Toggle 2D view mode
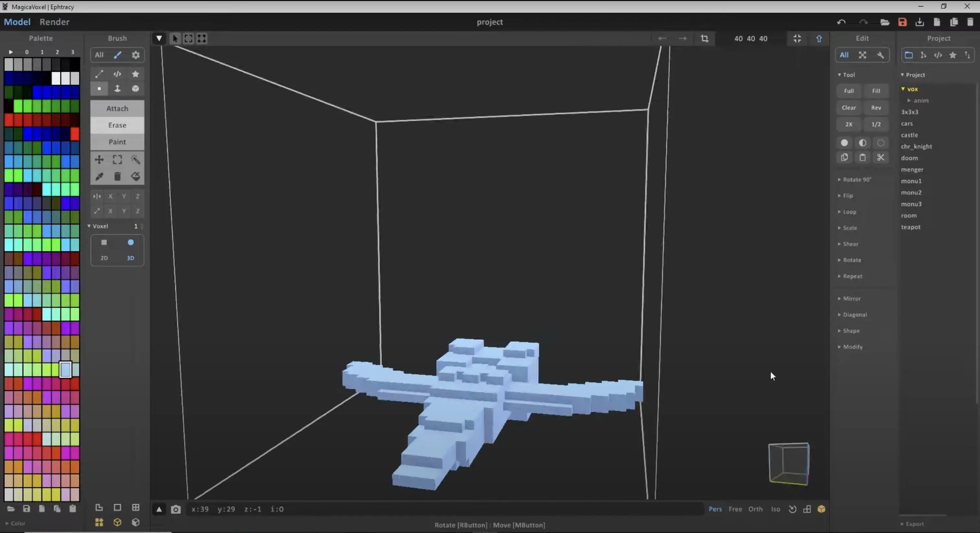This screenshot has height=533, width=980. (x=104, y=258)
